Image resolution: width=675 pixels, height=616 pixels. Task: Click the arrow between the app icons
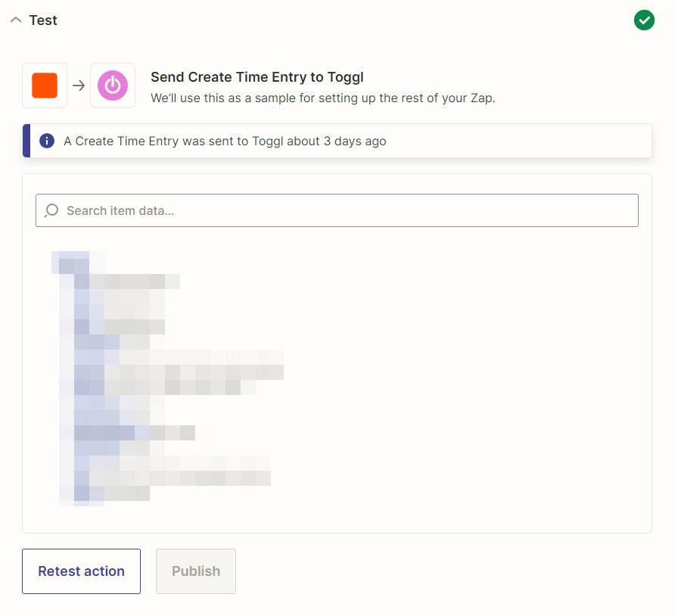[79, 86]
